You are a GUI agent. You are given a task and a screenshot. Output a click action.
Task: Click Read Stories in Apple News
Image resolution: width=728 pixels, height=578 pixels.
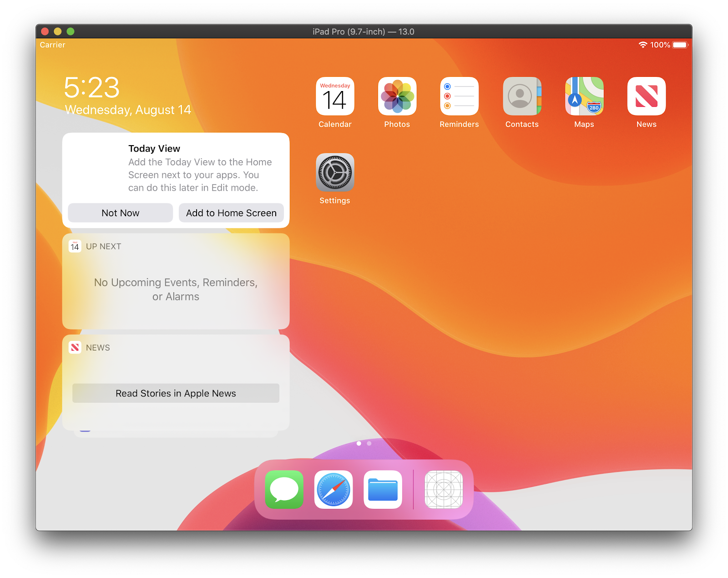click(176, 393)
